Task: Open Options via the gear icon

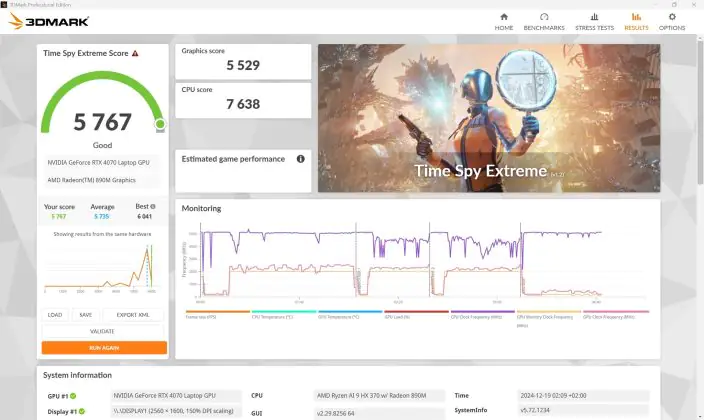Action: [x=672, y=17]
